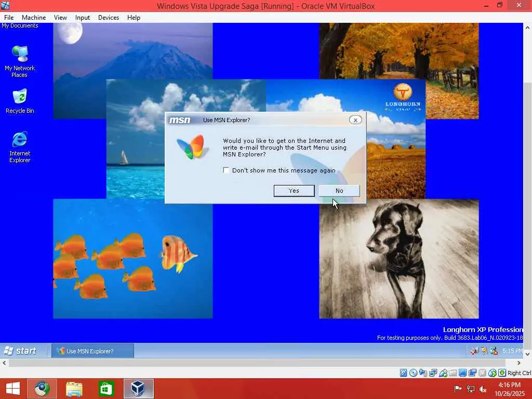Click the vertical scrollbar down arrow

(x=528, y=354)
